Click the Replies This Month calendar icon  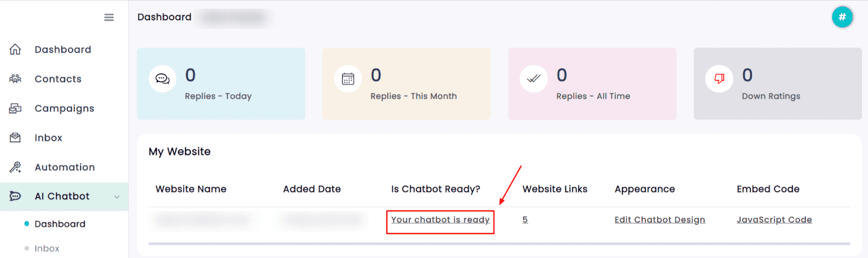[348, 79]
